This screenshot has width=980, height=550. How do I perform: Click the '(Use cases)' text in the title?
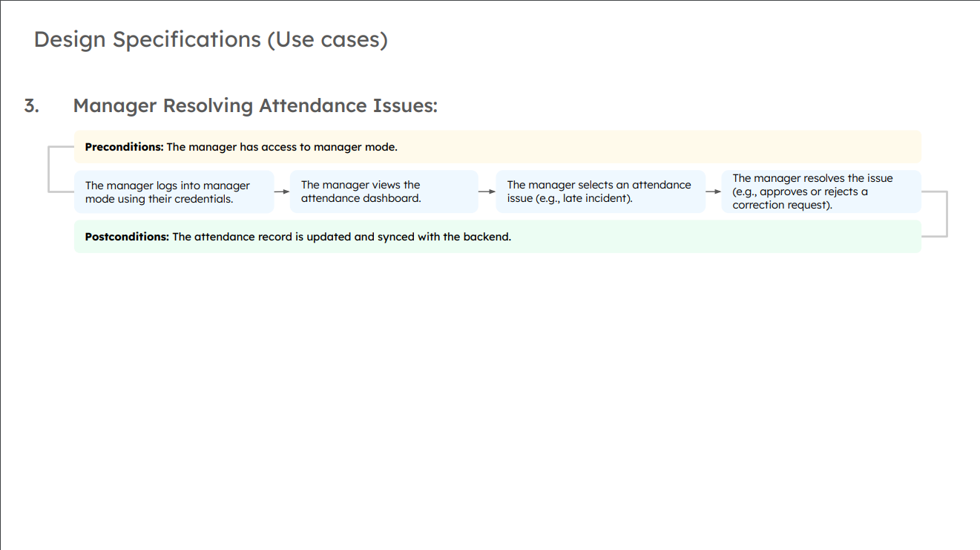(327, 39)
